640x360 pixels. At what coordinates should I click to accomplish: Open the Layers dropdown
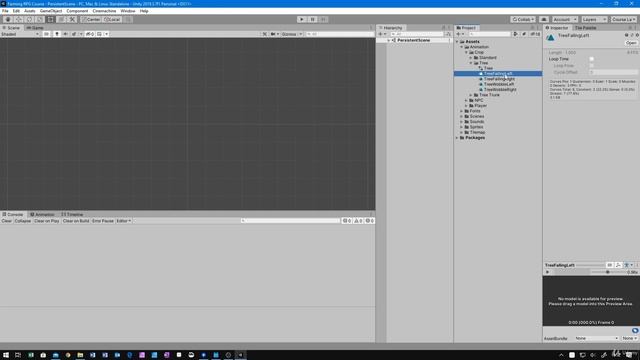click(x=594, y=20)
